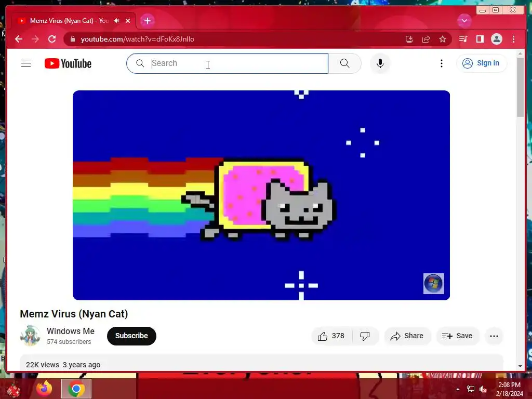Open a new browser tab
The width and height of the screenshot is (532, 399).
point(147,21)
